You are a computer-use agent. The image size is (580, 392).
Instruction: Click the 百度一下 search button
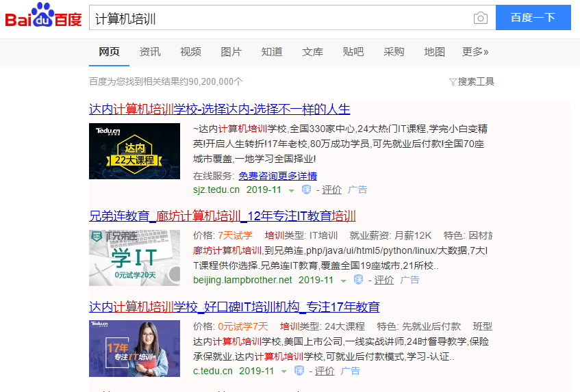[x=533, y=17]
